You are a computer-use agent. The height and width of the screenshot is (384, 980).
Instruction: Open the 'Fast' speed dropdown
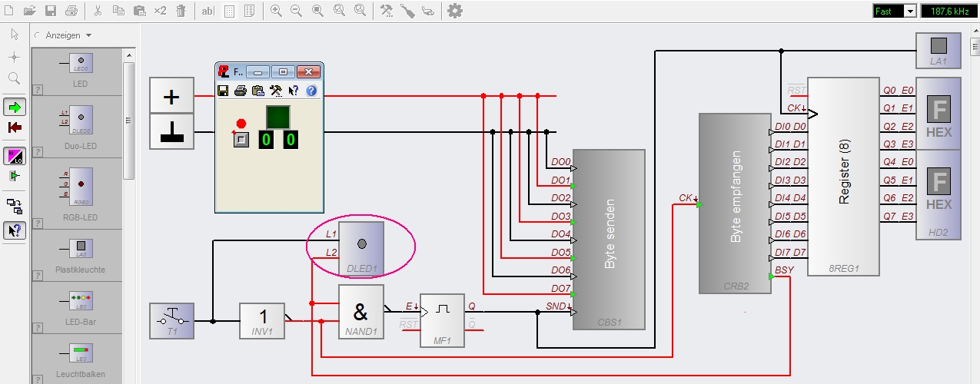pos(910,11)
